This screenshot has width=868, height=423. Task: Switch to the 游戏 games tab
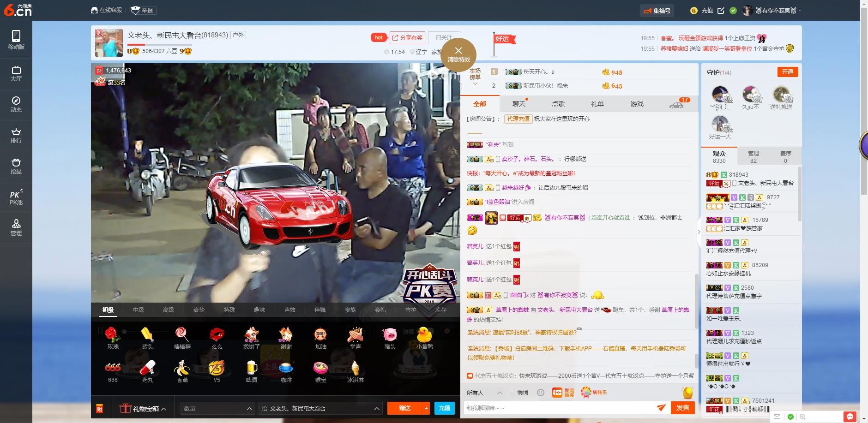pyautogui.click(x=637, y=104)
